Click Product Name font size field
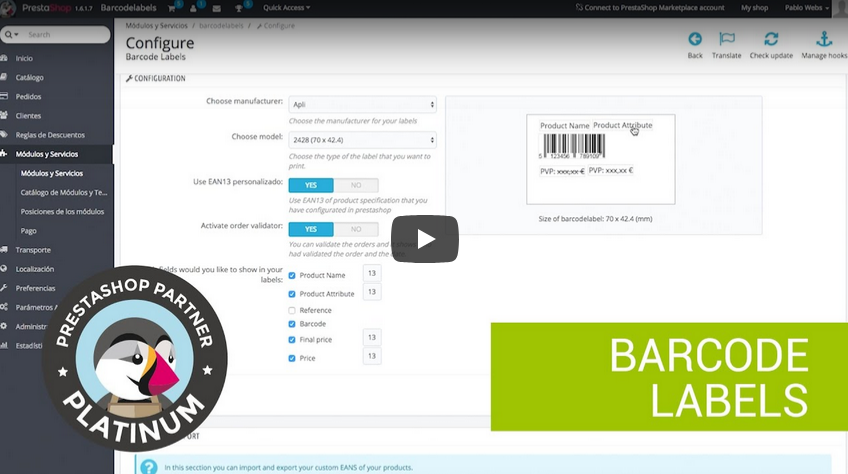The image size is (848, 474). pyautogui.click(x=372, y=273)
